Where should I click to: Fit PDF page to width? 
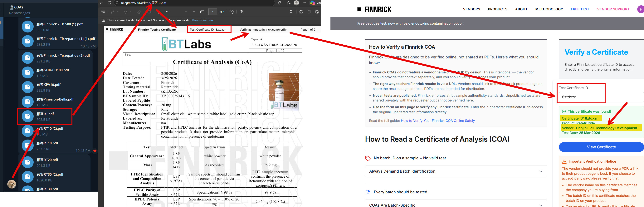pyautogui.click(x=202, y=12)
